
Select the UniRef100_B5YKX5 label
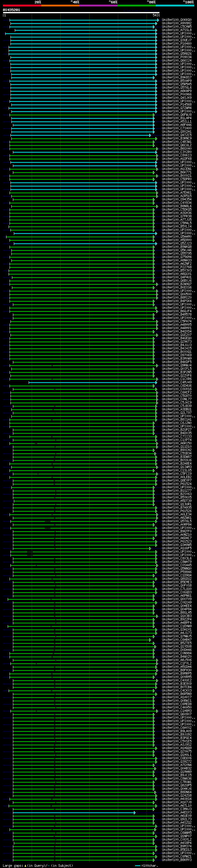(x=176, y=497)
